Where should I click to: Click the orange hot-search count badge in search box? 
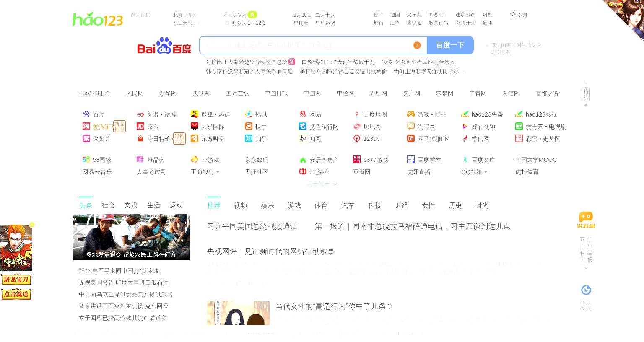417,45
